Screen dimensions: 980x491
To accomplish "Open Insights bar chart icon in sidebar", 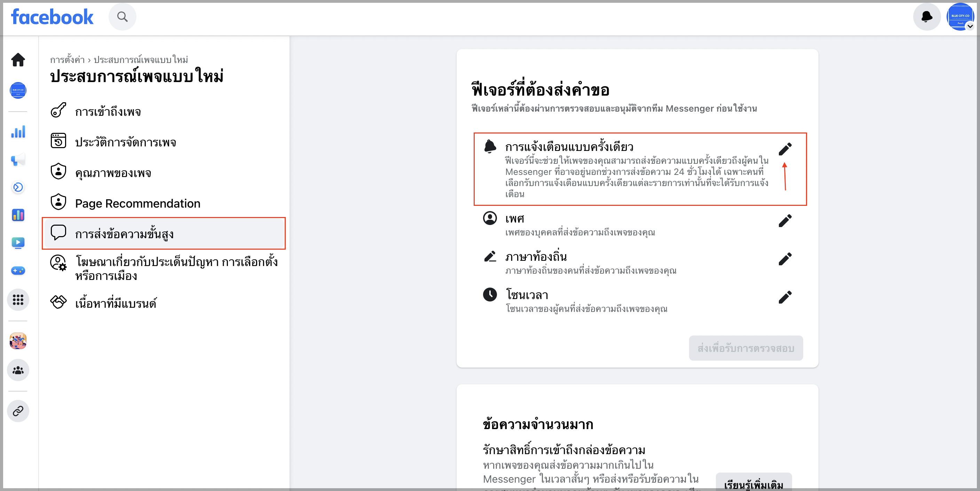I will click(x=18, y=131).
